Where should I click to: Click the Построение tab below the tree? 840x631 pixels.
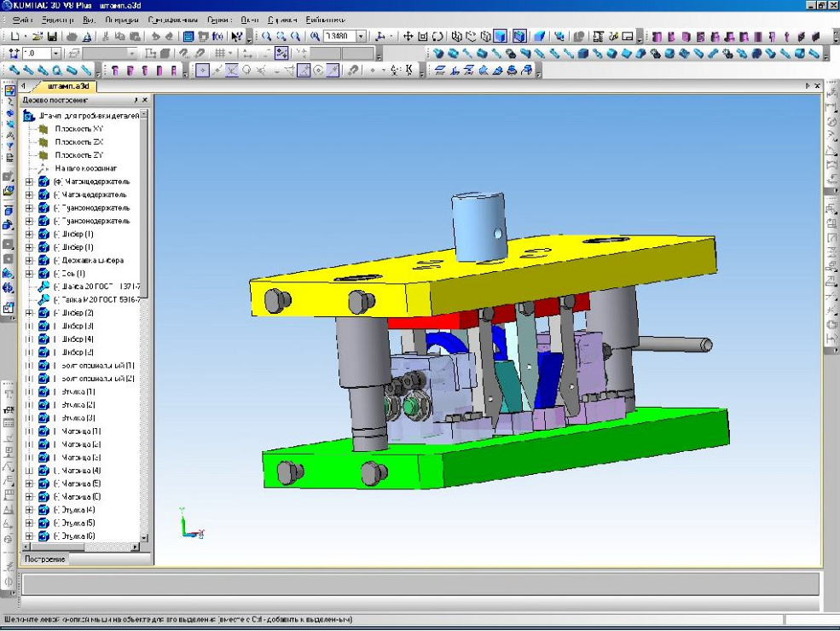(x=43, y=559)
